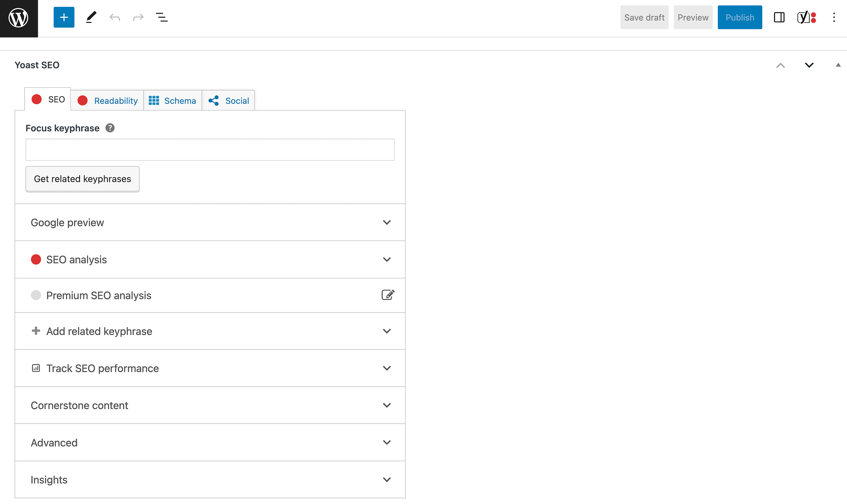Open the block inserter

click(x=64, y=17)
